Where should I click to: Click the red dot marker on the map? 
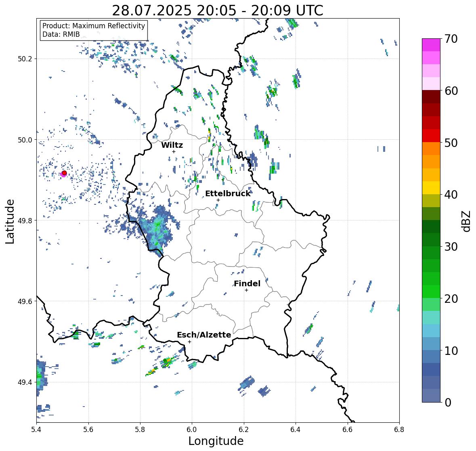pyautogui.click(x=64, y=173)
